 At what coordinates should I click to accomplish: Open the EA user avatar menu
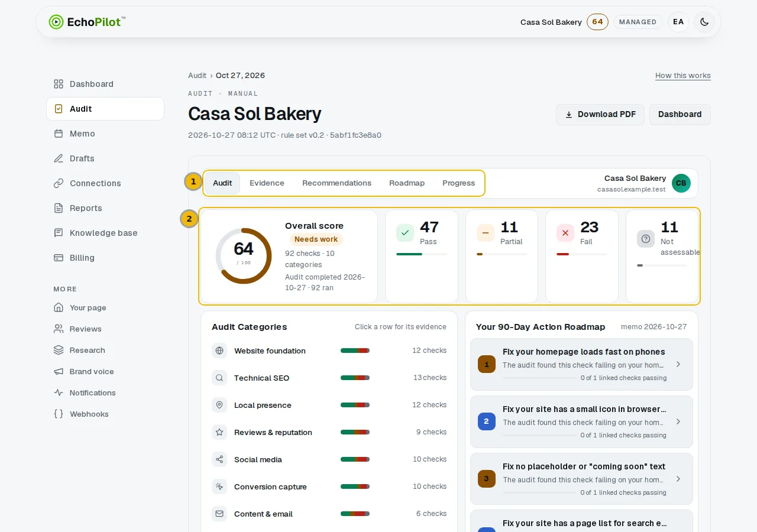coord(678,22)
